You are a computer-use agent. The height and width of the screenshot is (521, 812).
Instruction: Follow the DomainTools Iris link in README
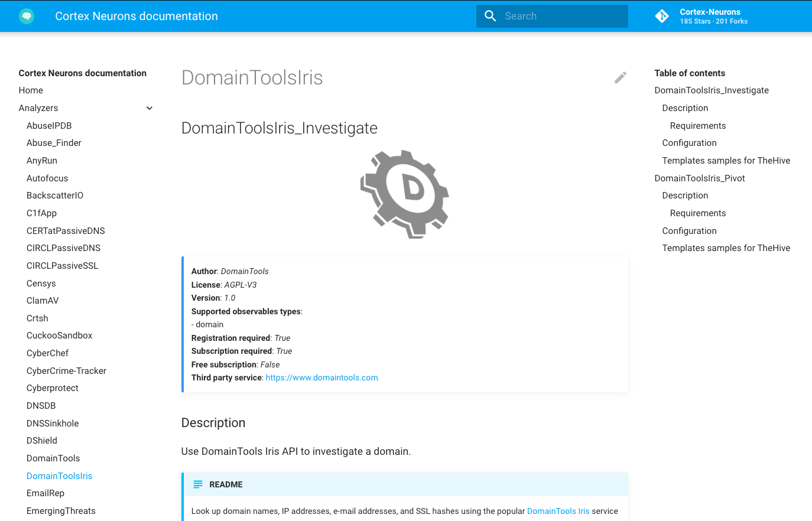click(558, 511)
